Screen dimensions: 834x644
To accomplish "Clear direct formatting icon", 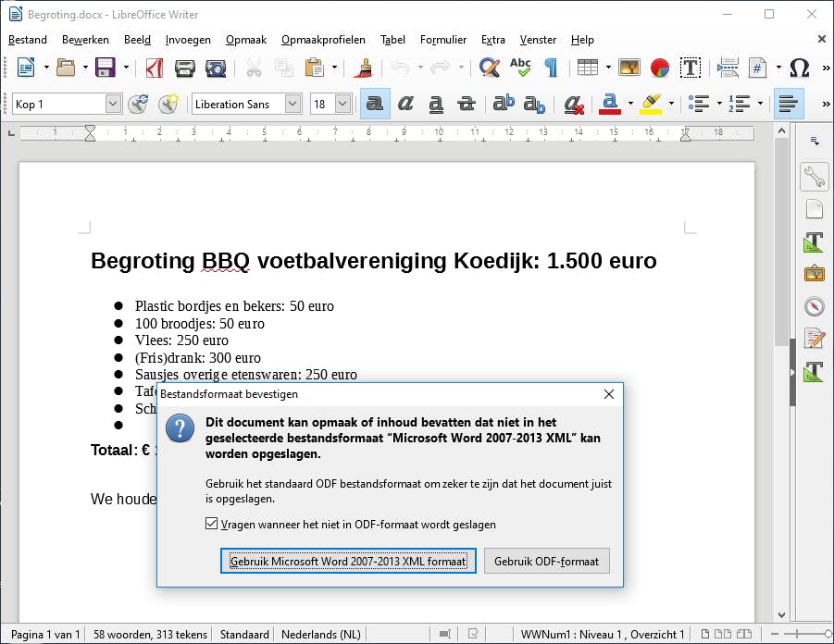I will 573,104.
